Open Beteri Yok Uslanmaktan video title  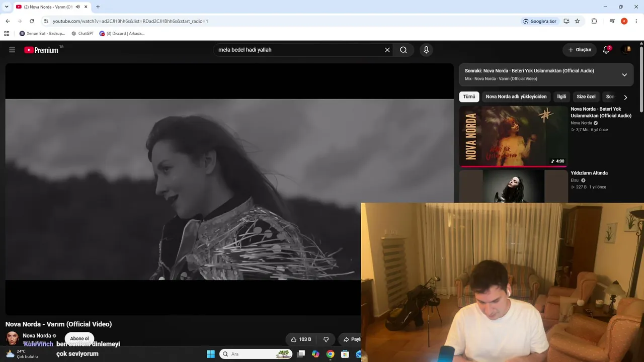coord(601,112)
